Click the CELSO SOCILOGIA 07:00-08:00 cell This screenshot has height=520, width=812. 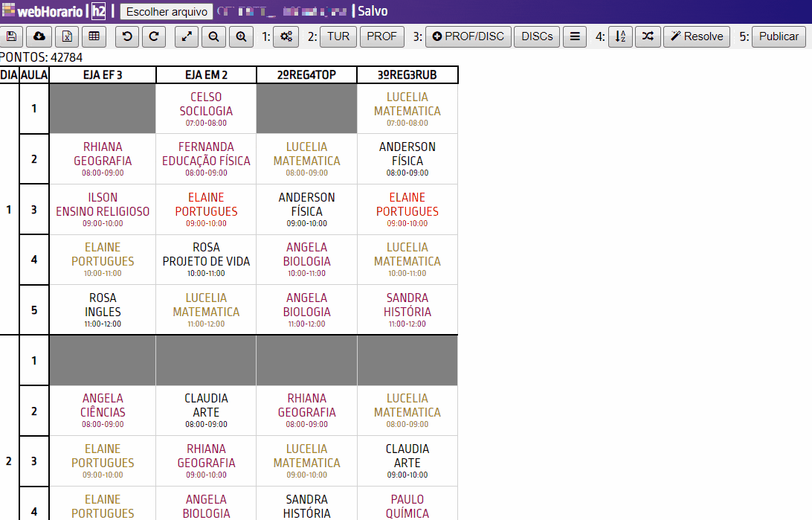[206, 109]
